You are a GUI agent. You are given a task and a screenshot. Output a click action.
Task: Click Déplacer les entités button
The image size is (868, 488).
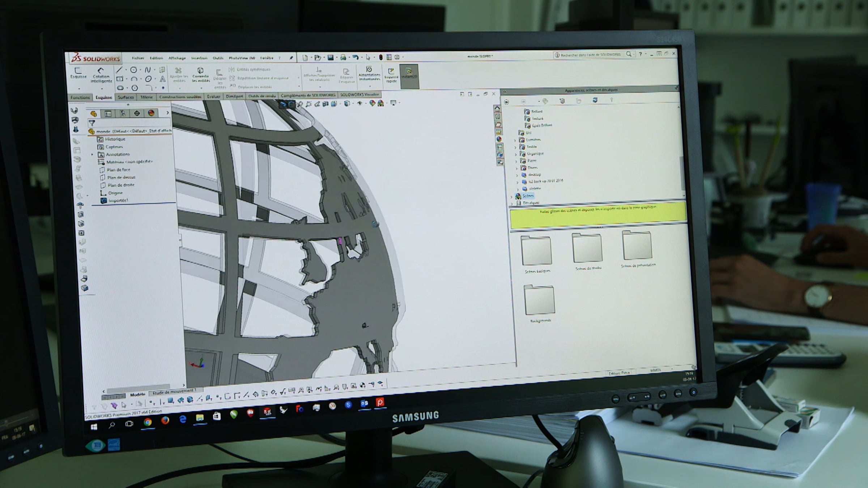251,87
